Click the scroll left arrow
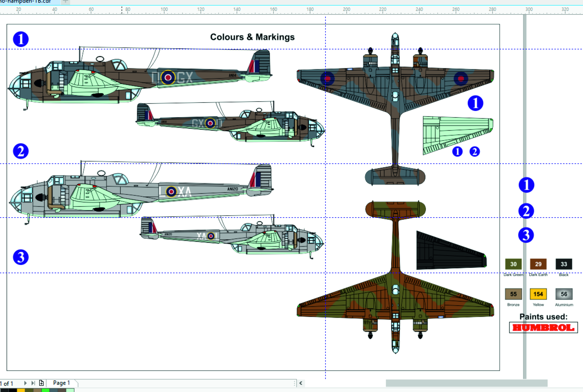 tap(301, 383)
